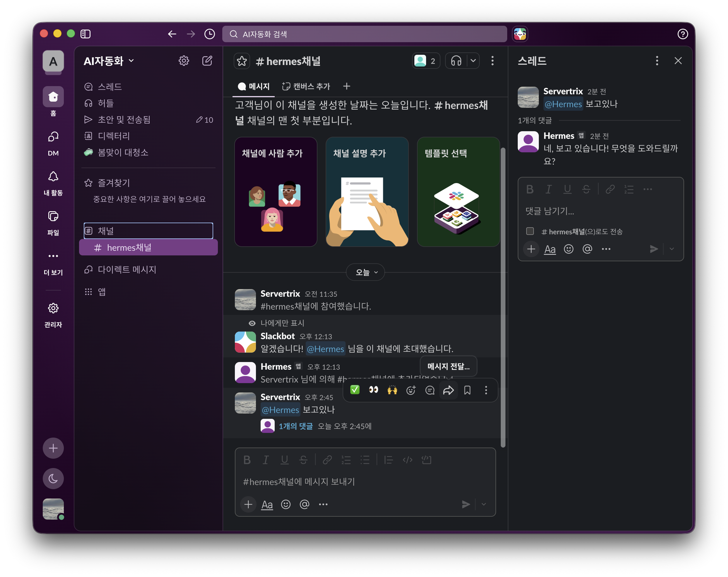This screenshot has width=728, height=577.
Task: Open 스레드 in the sidebar
Action: (x=148, y=87)
